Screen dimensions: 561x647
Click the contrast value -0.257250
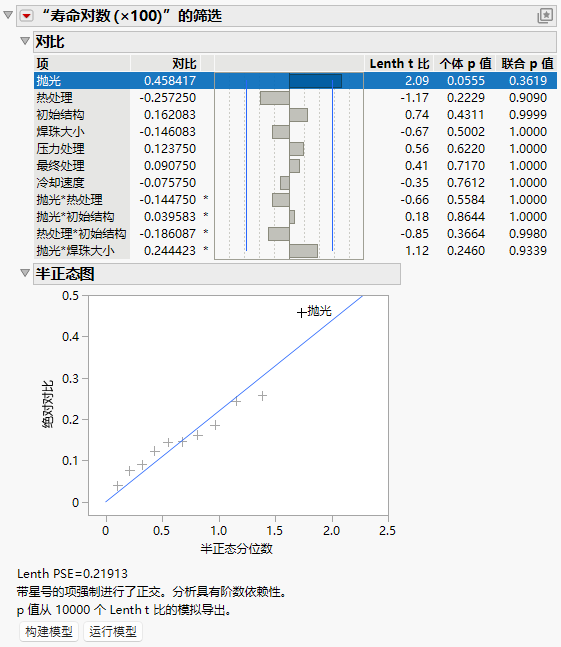(x=167, y=98)
